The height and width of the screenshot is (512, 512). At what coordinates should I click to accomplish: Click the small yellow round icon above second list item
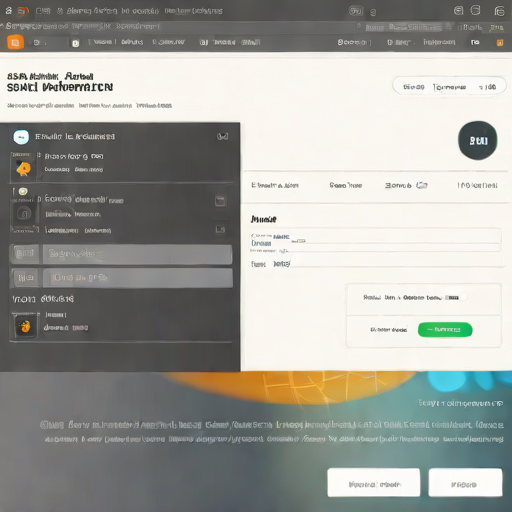[23, 191]
